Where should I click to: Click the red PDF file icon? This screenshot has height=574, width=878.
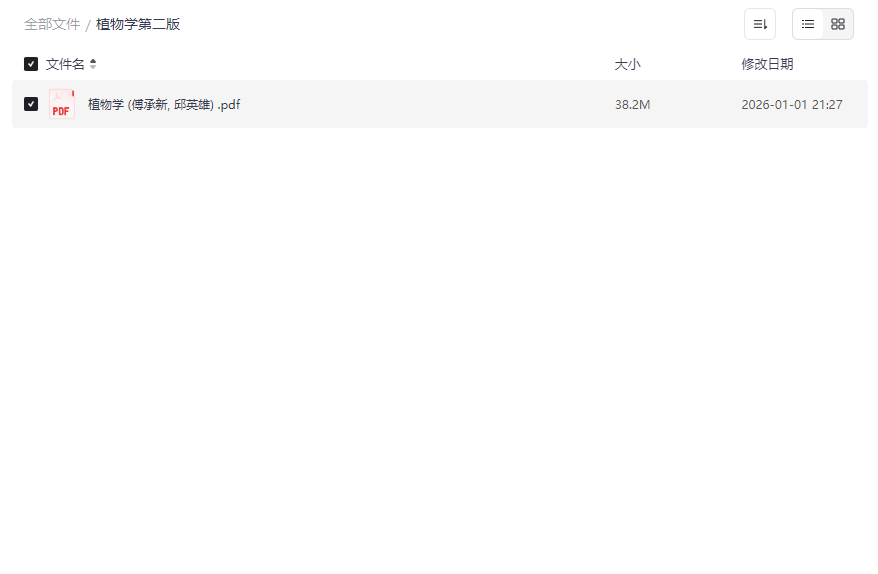pyautogui.click(x=62, y=104)
